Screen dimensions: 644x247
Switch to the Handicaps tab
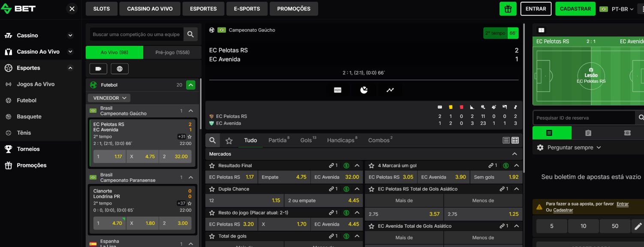pyautogui.click(x=342, y=140)
